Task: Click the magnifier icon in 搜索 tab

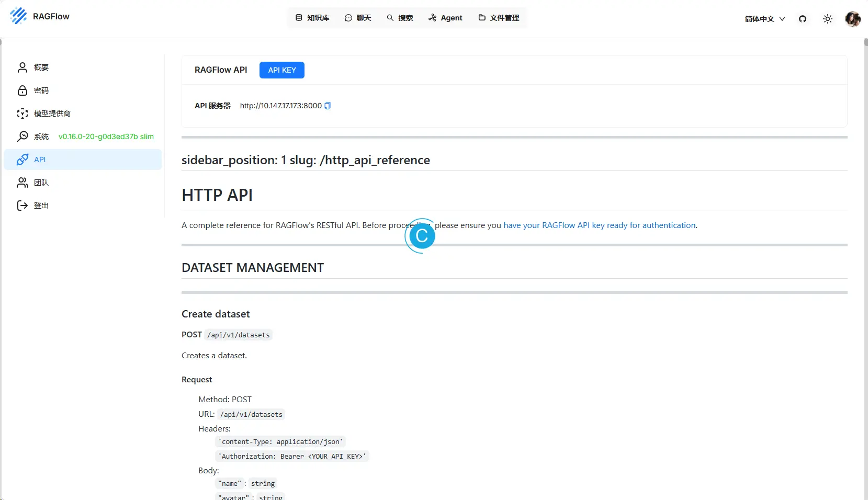Action: (x=390, y=18)
